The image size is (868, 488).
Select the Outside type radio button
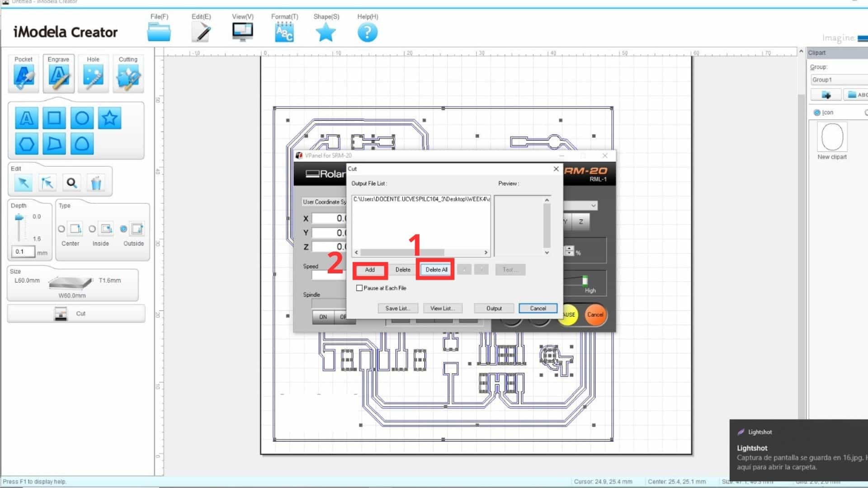123,229
